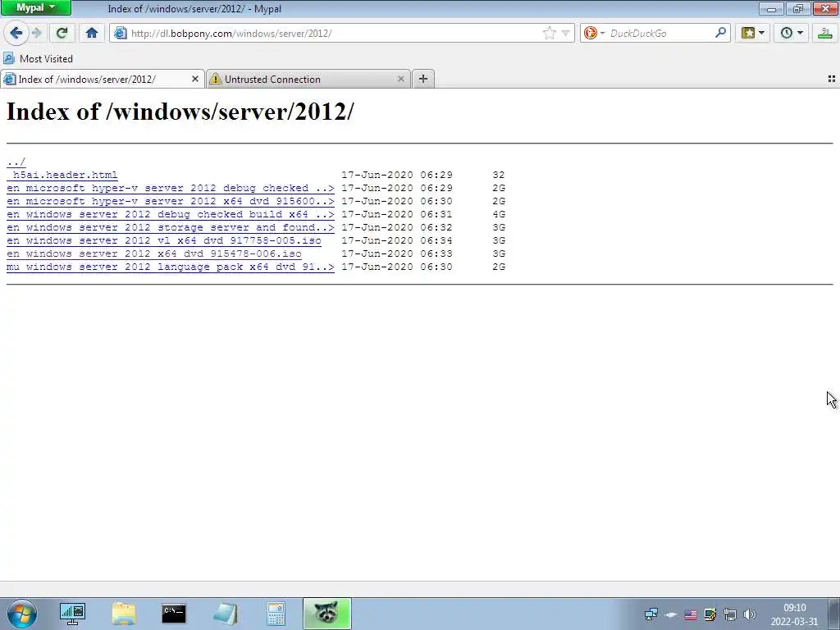Open the clock showing 09:10 2022-03-31
This screenshot has width=840, height=630.
tap(794, 614)
